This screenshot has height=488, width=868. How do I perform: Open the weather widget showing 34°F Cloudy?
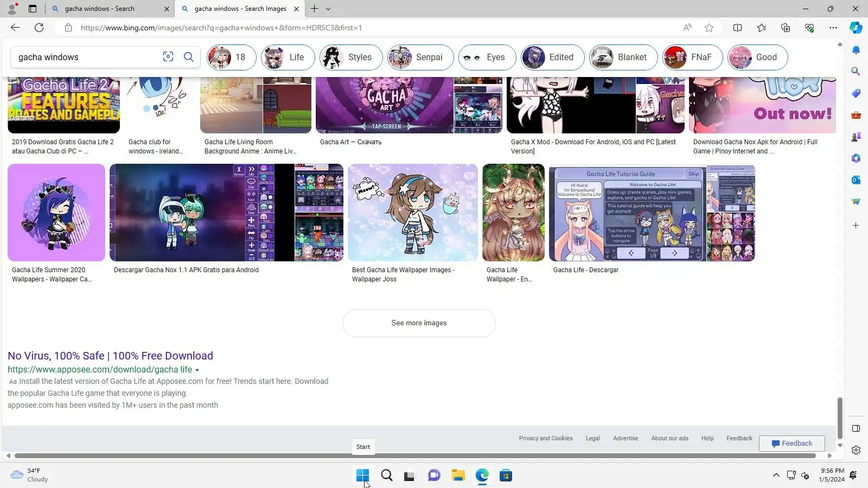point(29,475)
